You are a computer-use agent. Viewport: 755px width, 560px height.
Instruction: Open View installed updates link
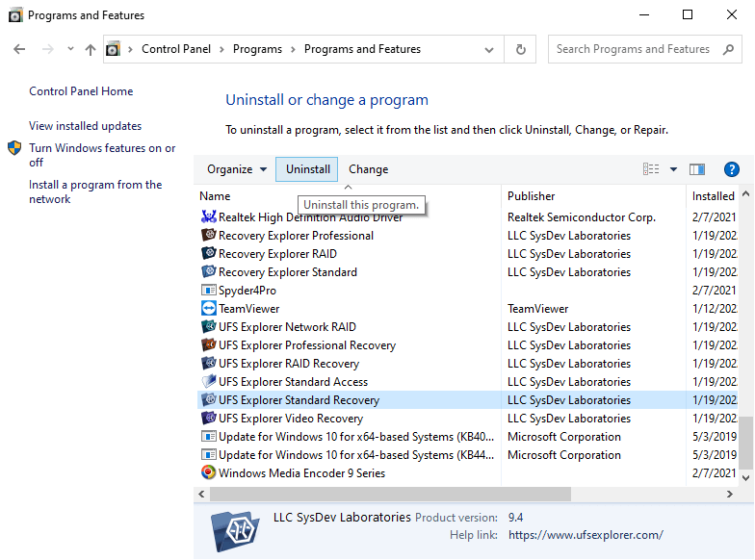point(85,126)
